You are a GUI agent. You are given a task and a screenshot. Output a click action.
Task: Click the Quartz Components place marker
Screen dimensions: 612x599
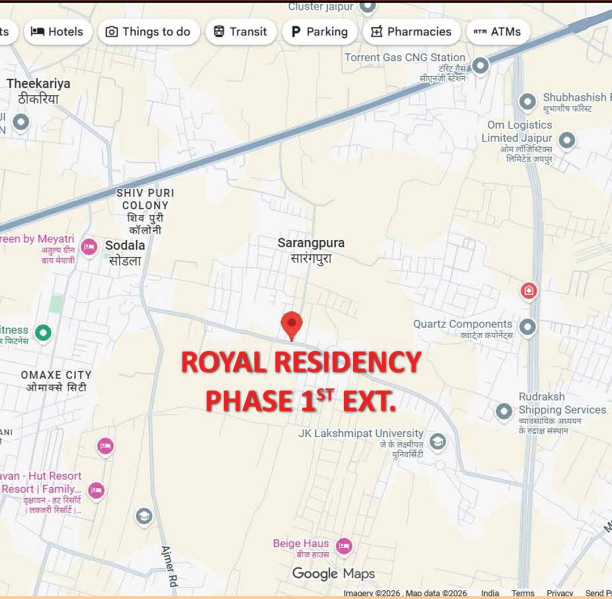527,327
